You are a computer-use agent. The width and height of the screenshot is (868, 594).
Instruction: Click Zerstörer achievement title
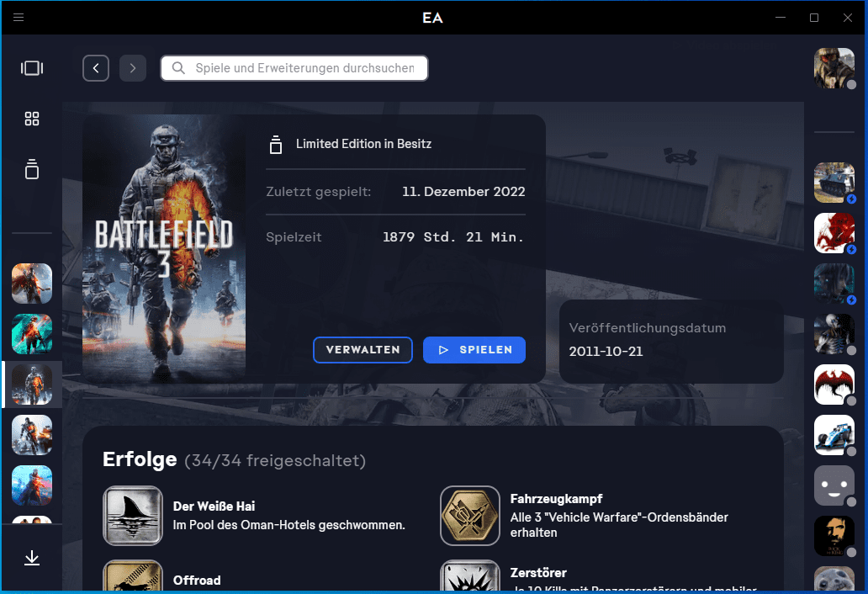point(538,572)
